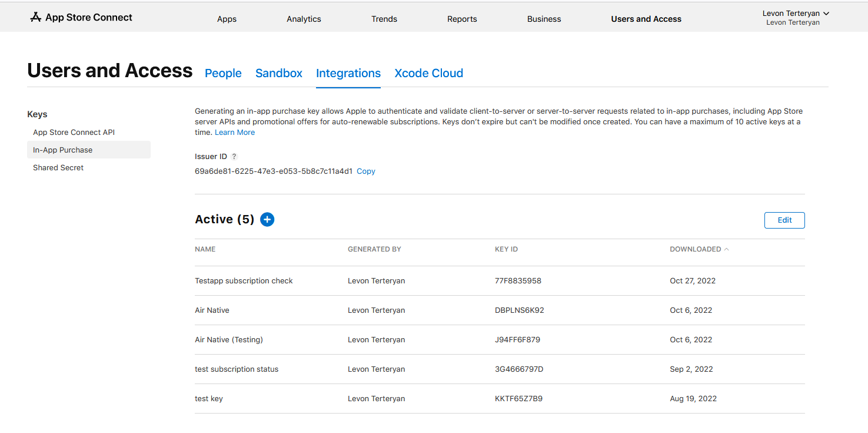Image resolution: width=868 pixels, height=433 pixels.
Task: Click key ID KKTF65Z7B9
Action: [518, 399]
